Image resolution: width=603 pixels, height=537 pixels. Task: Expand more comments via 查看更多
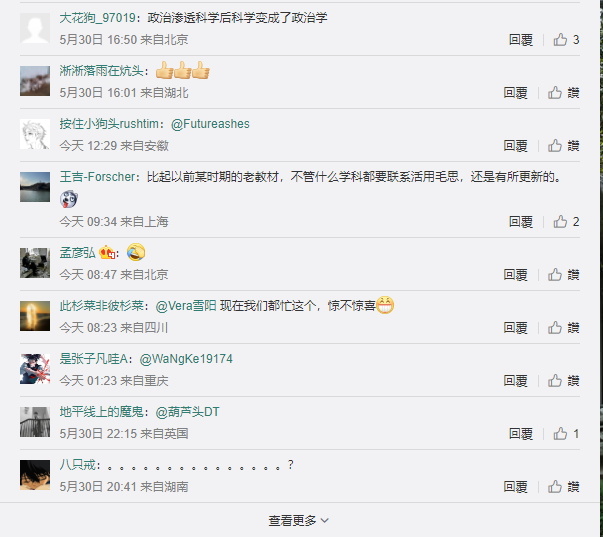(x=298, y=520)
